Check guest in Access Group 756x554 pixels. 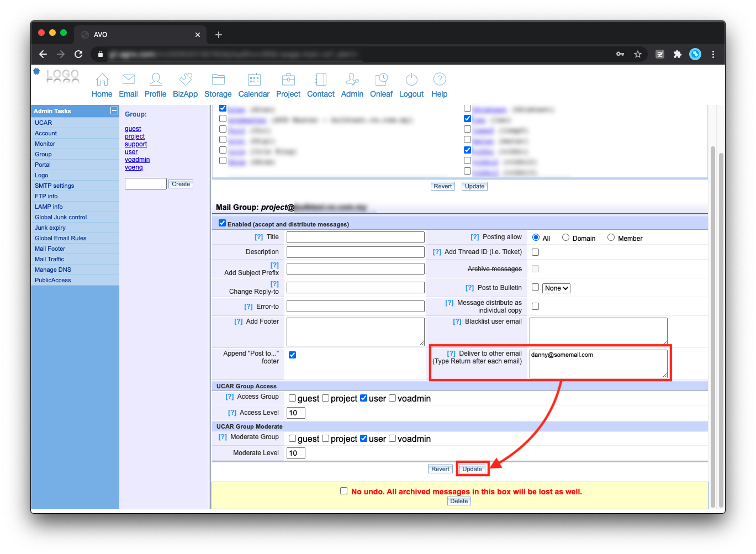[292, 398]
